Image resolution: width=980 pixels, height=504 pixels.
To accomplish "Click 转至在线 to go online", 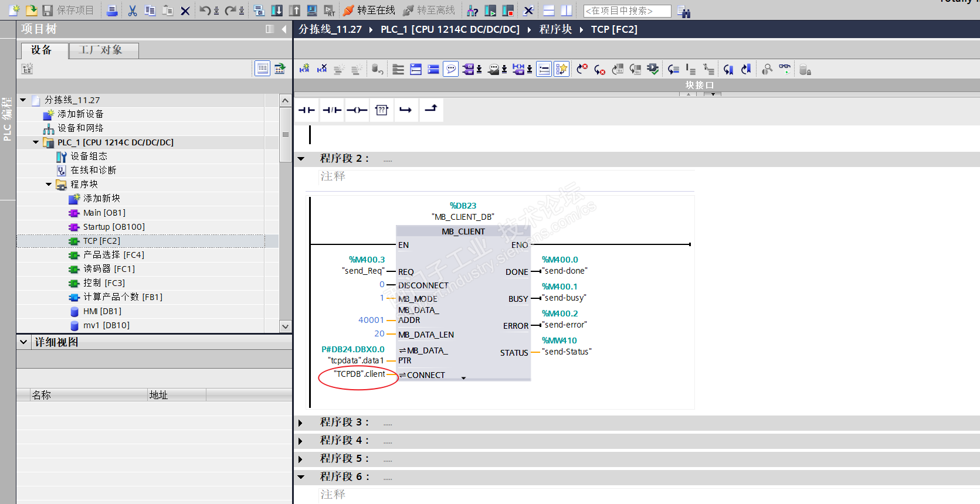I will point(369,11).
